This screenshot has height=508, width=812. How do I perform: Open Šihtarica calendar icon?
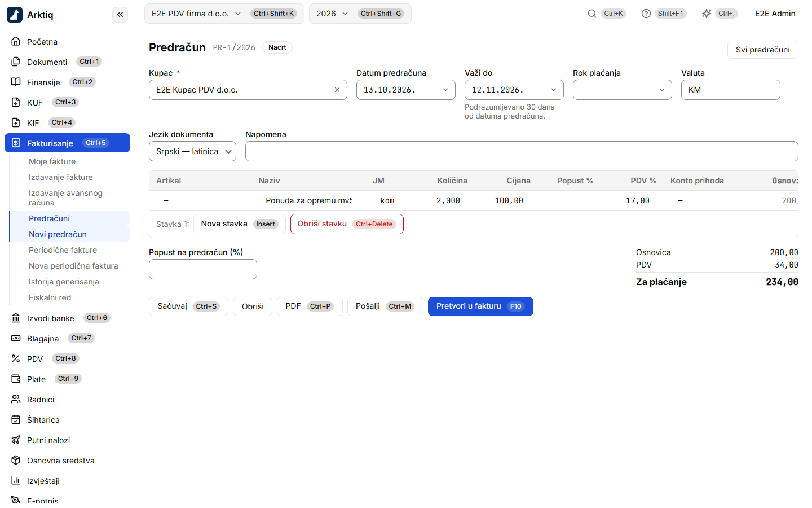(x=16, y=419)
